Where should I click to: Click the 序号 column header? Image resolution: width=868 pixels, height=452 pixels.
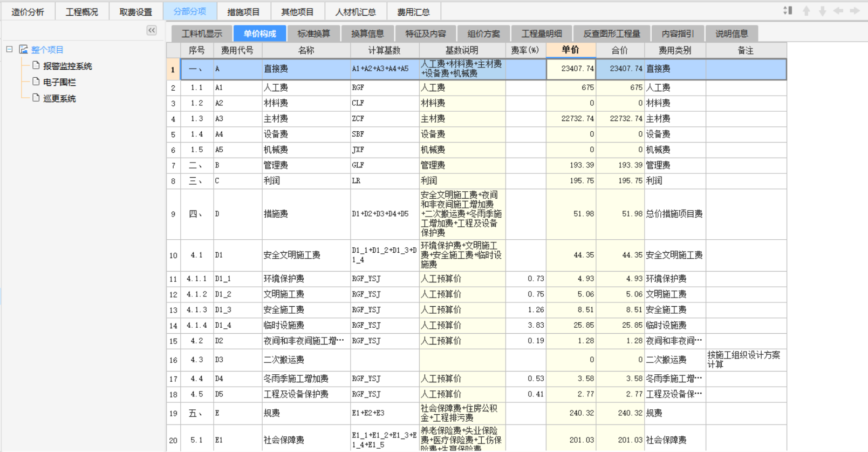click(x=197, y=50)
